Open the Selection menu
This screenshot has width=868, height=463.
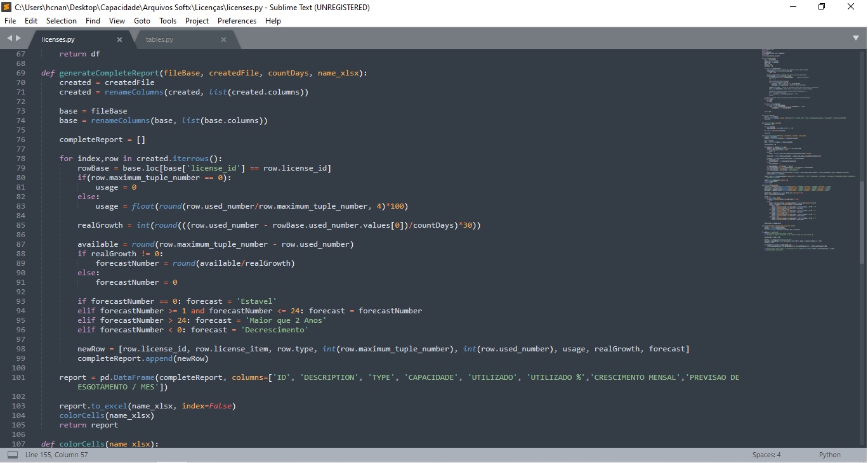click(62, 21)
